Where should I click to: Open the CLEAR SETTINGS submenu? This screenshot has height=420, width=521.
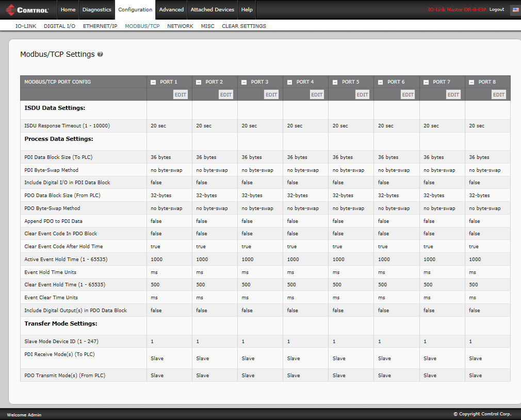(x=244, y=26)
